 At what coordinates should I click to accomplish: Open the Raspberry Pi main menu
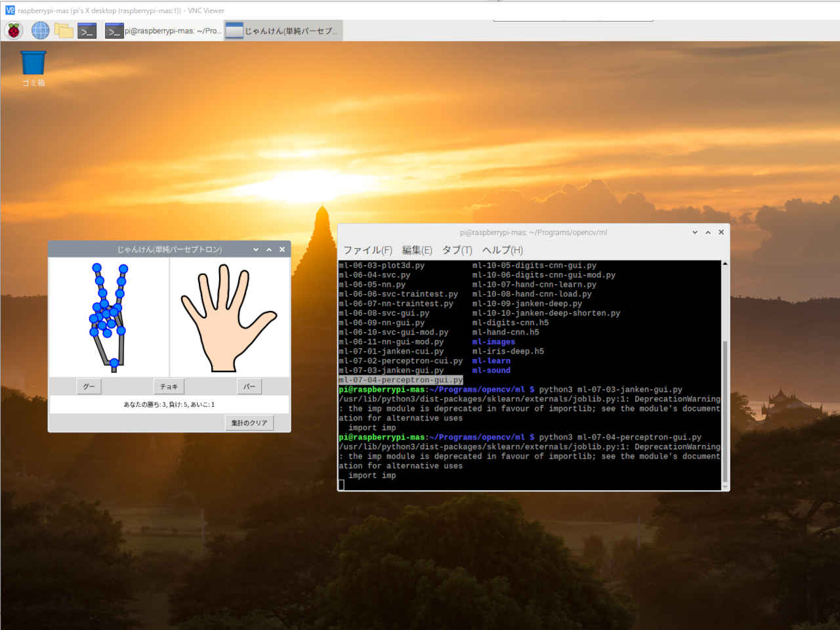pyautogui.click(x=14, y=30)
